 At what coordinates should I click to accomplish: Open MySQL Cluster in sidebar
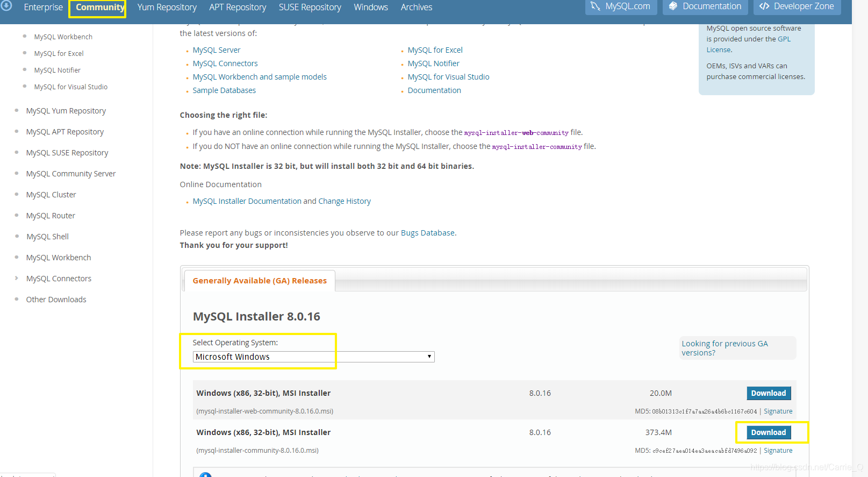51,195
